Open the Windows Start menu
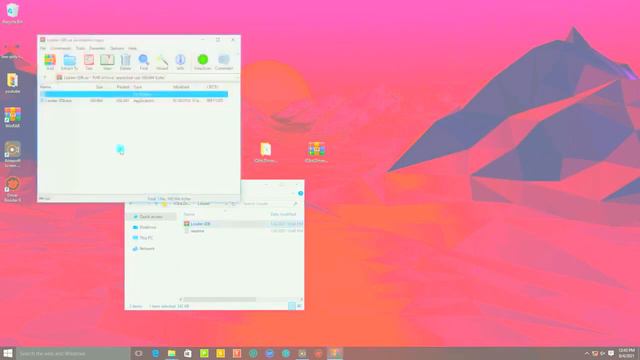This screenshot has height=360, width=640. point(8,353)
